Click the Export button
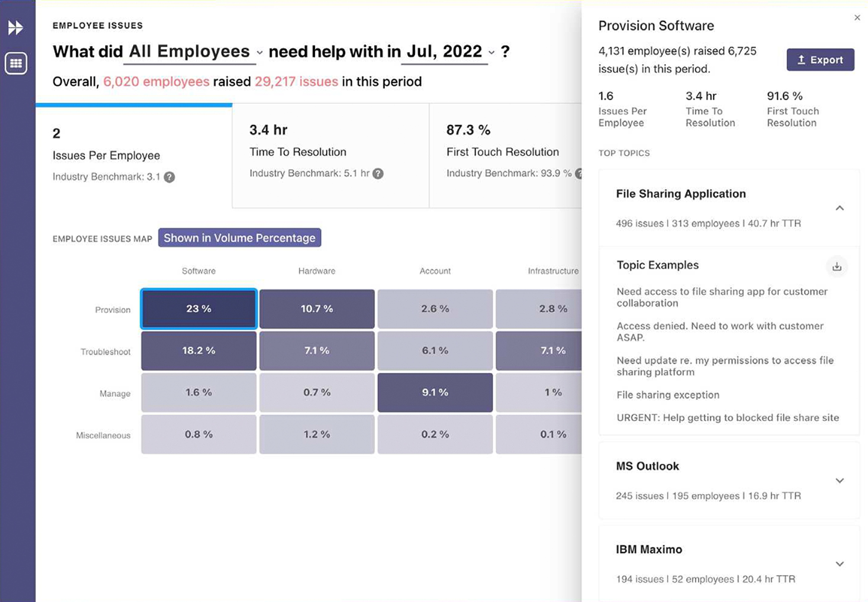Image resolution: width=868 pixels, height=602 pixels. coord(820,59)
